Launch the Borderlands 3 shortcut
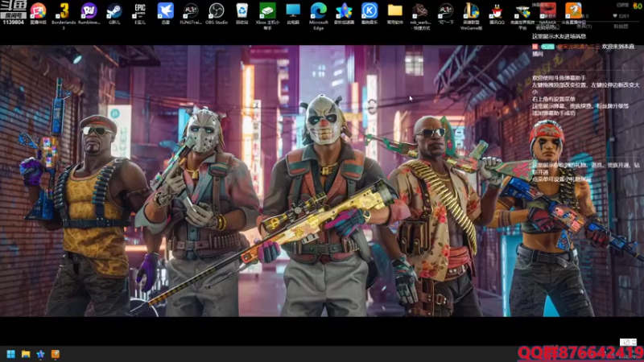The image size is (644, 362). (64, 15)
